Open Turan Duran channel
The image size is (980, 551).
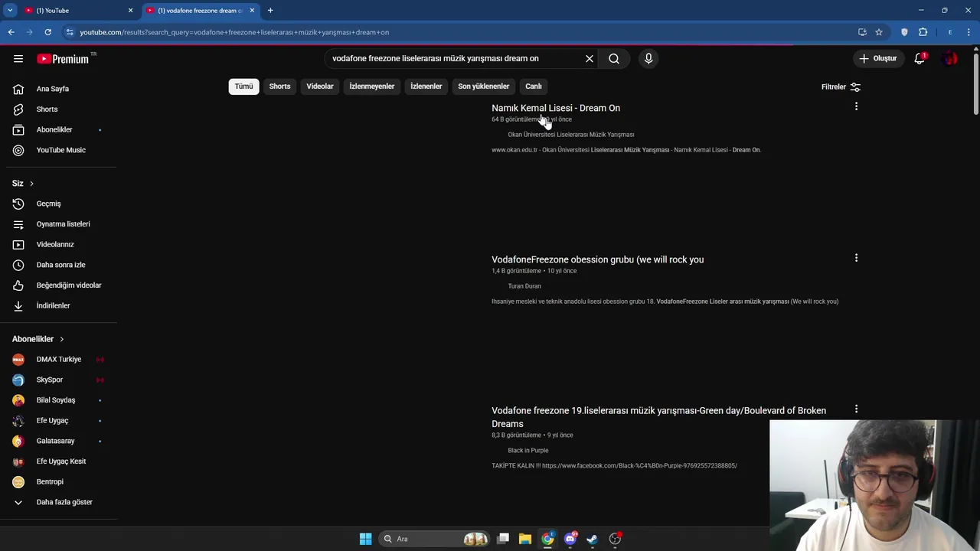(524, 286)
